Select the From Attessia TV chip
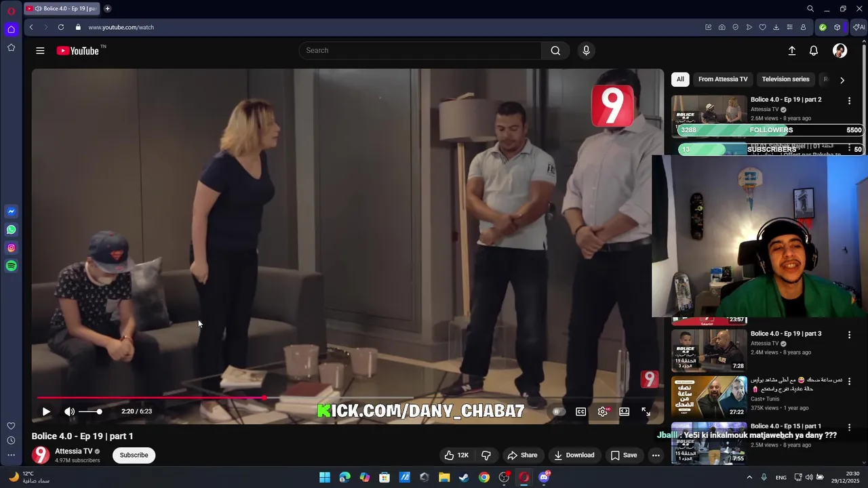Viewport: 868px width, 488px height. click(723, 79)
